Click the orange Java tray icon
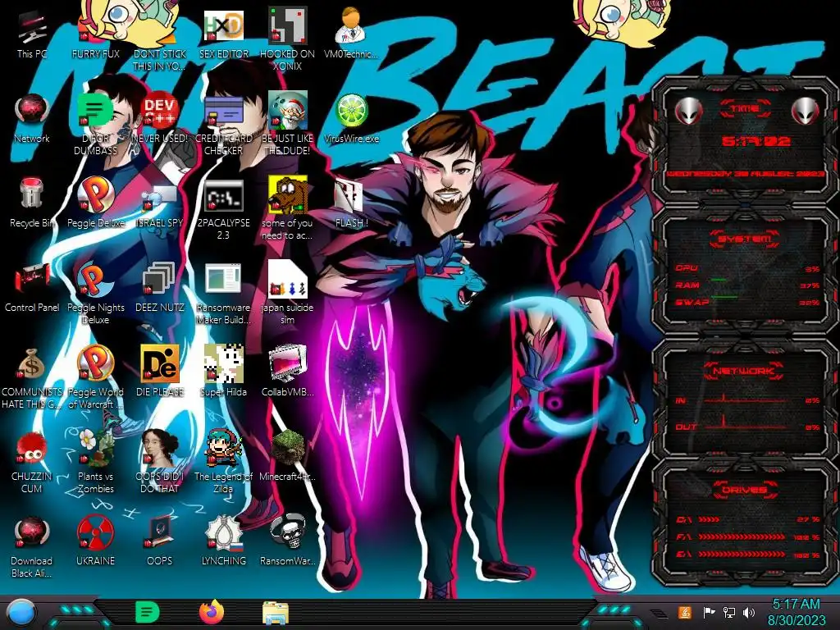Viewport: 840px width, 630px height. (685, 612)
